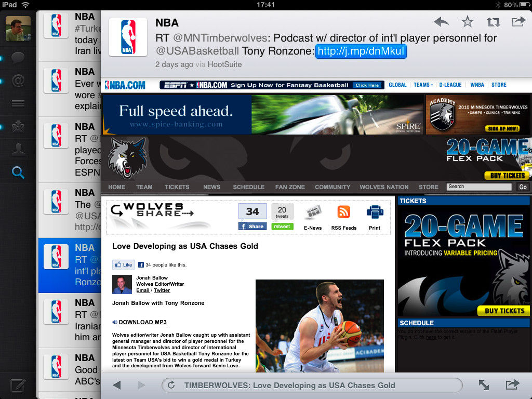Open the profile person icon

point(18,149)
